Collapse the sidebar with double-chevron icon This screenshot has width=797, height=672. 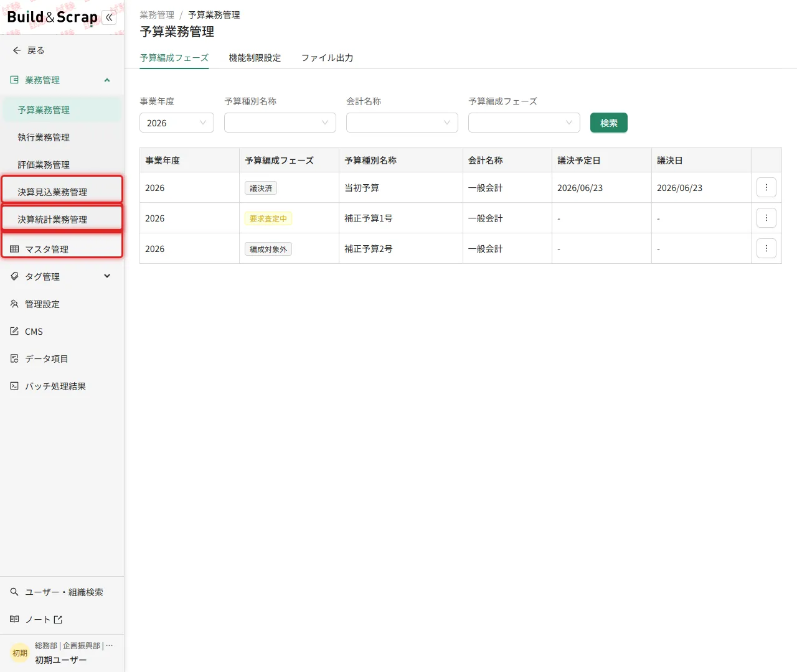[109, 17]
